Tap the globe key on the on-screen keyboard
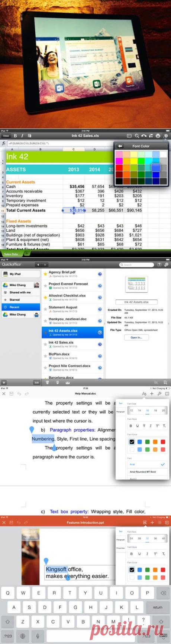 pyautogui.click(x=23, y=636)
